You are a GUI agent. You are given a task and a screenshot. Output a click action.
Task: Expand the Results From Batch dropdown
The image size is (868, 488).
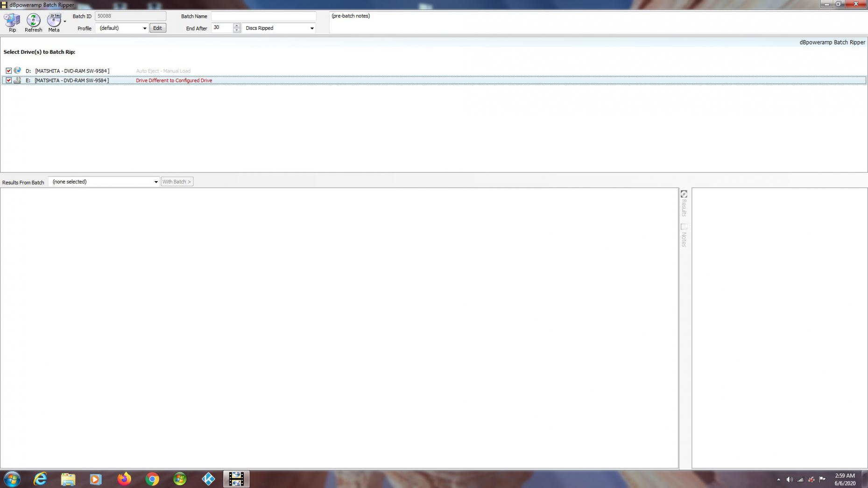click(x=155, y=182)
